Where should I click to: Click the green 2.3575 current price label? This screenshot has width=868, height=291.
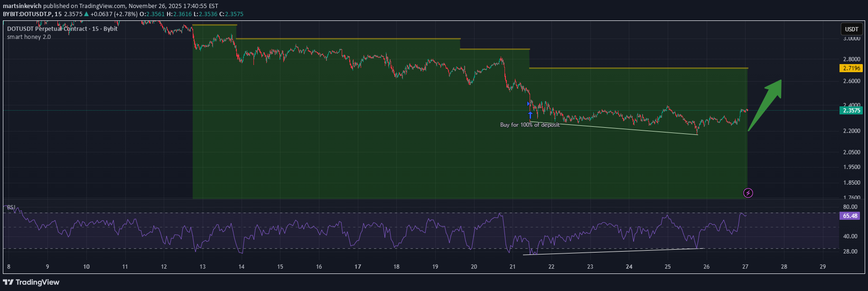[851, 111]
